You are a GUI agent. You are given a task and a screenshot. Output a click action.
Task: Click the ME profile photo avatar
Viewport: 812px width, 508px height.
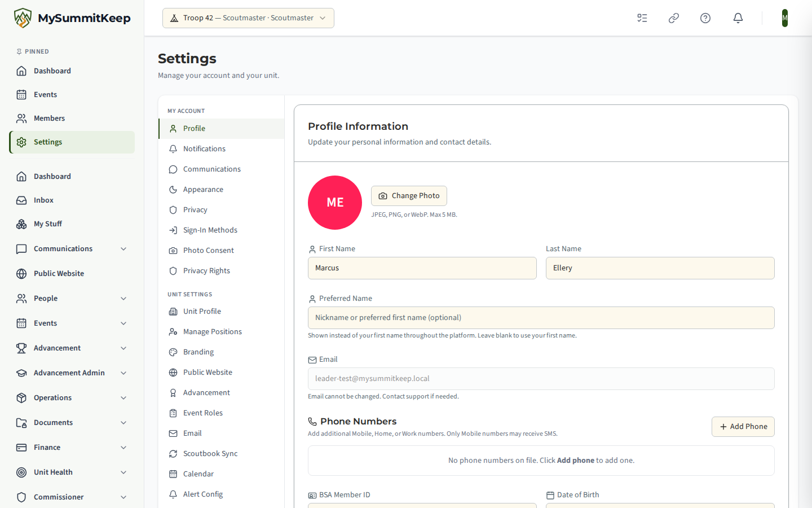click(x=335, y=203)
